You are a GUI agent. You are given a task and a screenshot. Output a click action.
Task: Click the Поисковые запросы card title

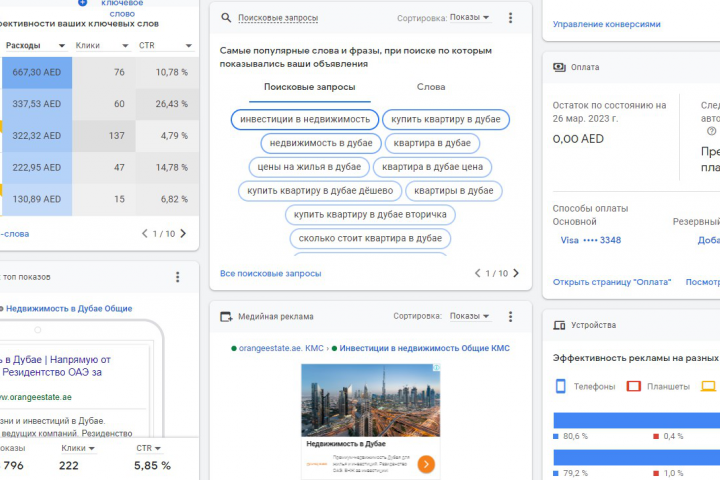coord(278,18)
